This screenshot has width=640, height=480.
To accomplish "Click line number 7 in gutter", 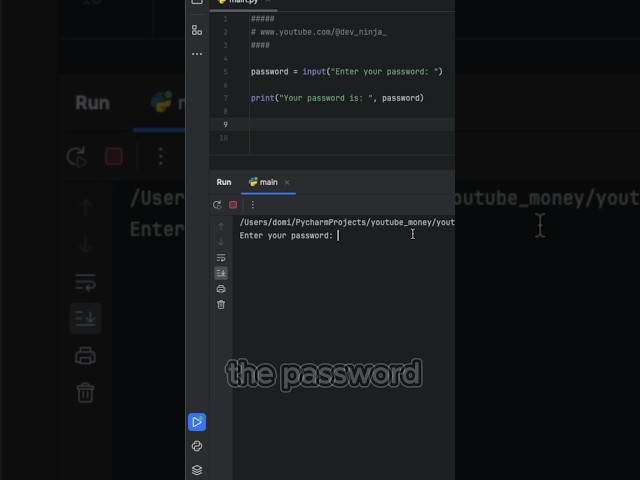I will (225, 98).
